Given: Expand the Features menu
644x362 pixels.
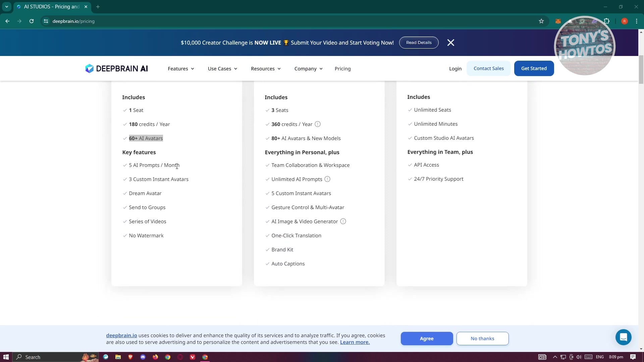Looking at the screenshot, I should point(181,69).
